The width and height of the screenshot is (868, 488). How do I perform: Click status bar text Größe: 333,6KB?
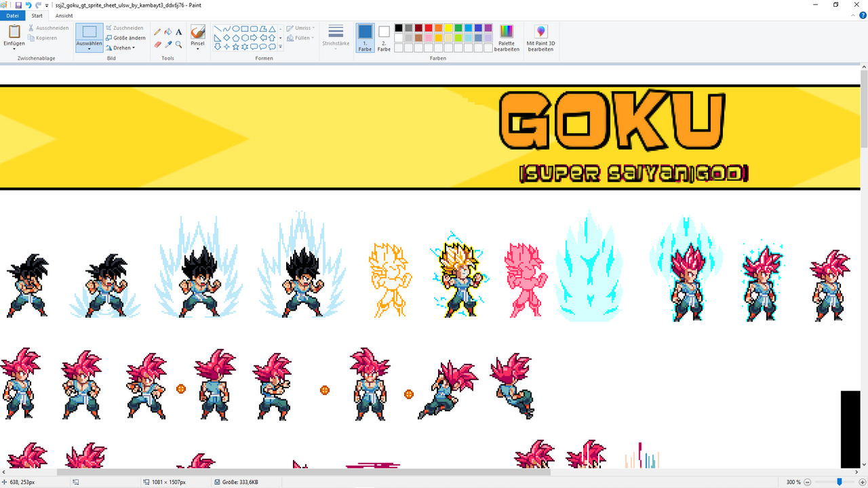(240, 482)
